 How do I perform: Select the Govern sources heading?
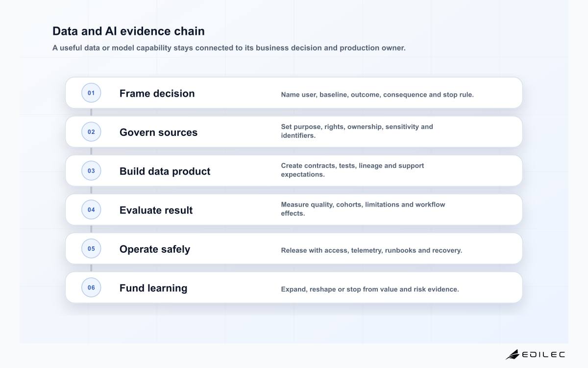[158, 132]
